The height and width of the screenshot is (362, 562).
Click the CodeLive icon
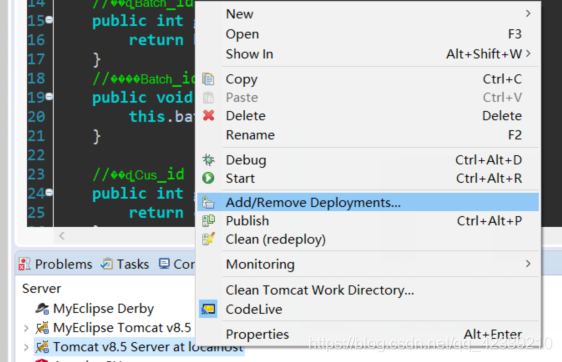pyautogui.click(x=208, y=309)
